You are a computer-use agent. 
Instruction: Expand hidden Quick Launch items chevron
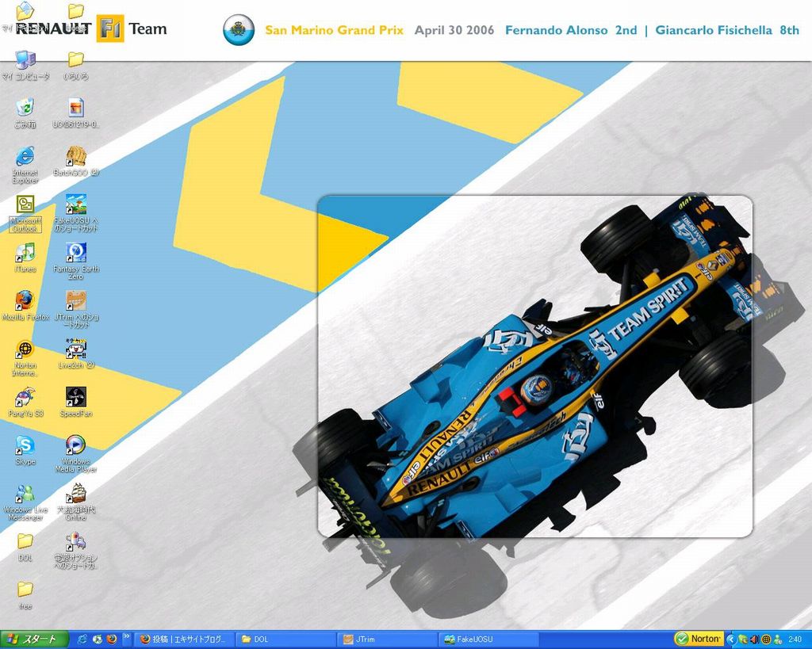(126, 638)
